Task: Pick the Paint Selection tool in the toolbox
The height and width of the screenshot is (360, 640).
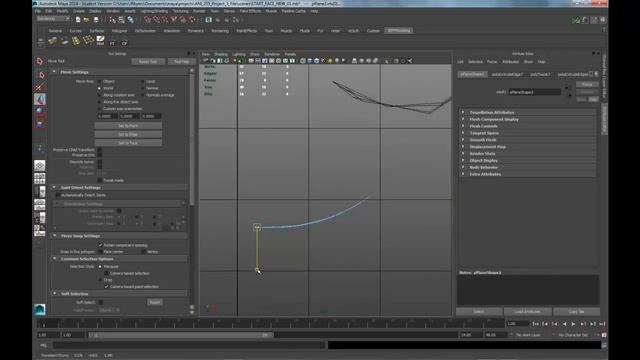Action: (x=40, y=87)
